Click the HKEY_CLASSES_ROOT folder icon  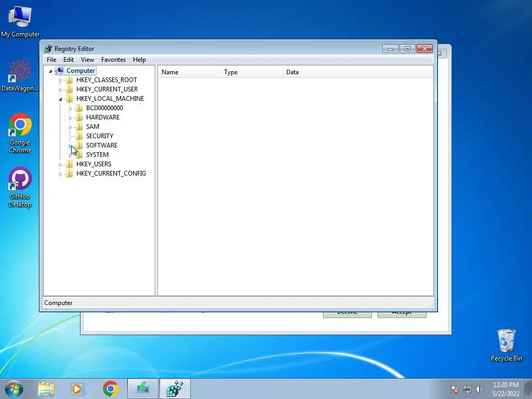pyautogui.click(x=69, y=80)
